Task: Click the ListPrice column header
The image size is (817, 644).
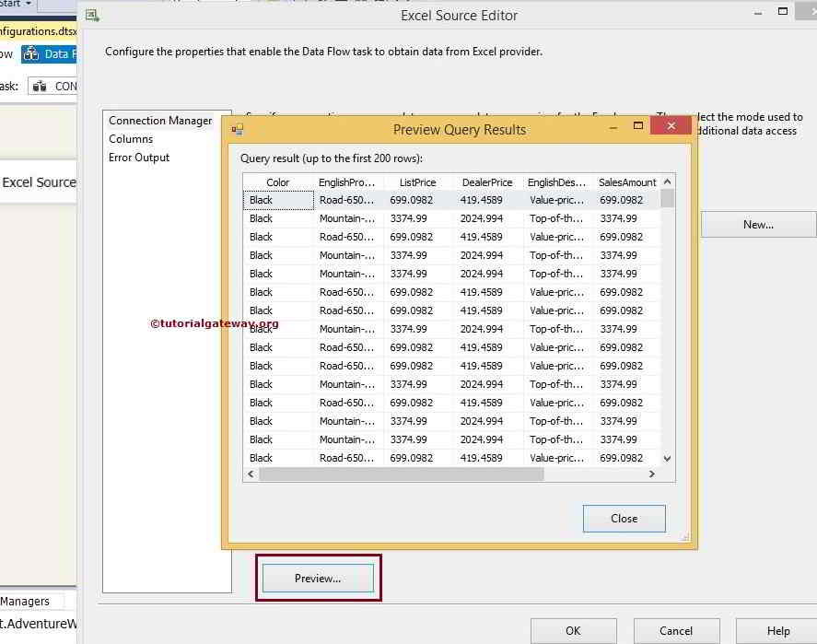Action: (x=416, y=181)
